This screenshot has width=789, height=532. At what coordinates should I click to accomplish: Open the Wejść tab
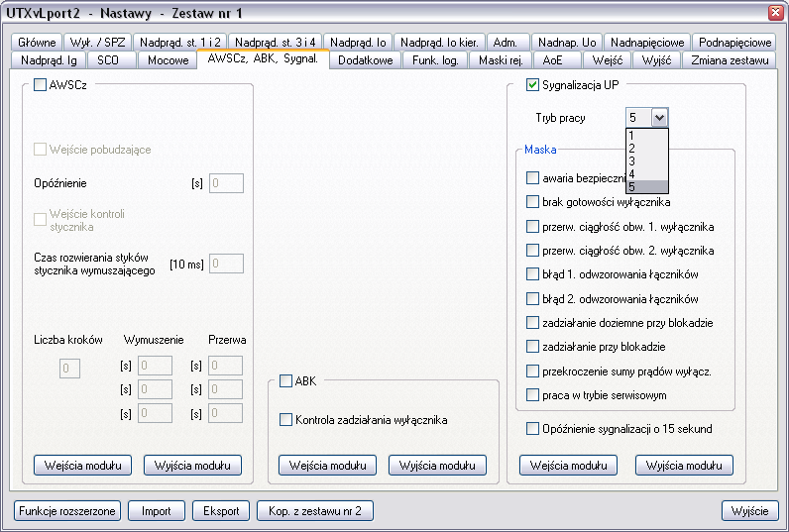[608, 60]
